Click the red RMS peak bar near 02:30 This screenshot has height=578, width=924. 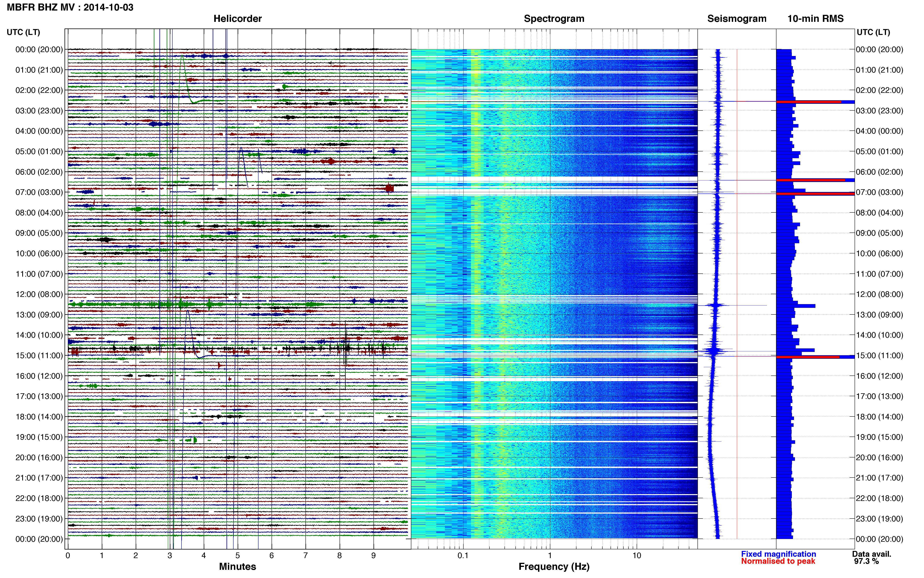[x=808, y=102]
